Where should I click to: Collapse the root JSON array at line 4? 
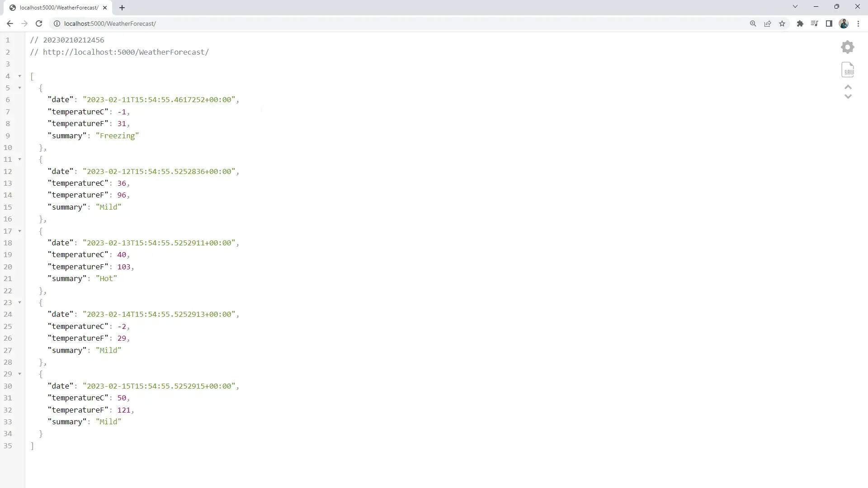click(19, 76)
